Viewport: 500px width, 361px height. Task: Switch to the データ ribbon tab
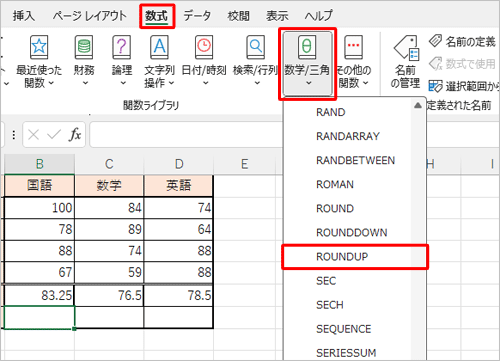(x=197, y=16)
